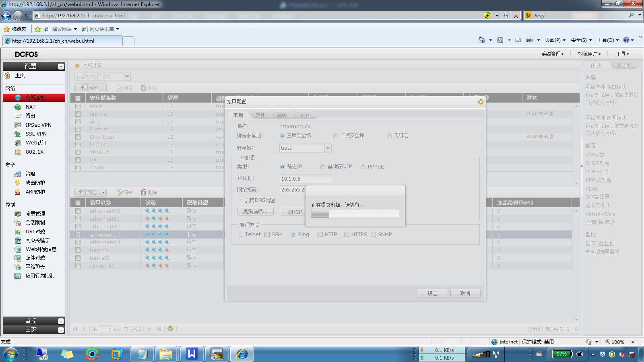Open 攻击防护 attack protection
Viewport: 644px width, 362px height.
point(35,183)
